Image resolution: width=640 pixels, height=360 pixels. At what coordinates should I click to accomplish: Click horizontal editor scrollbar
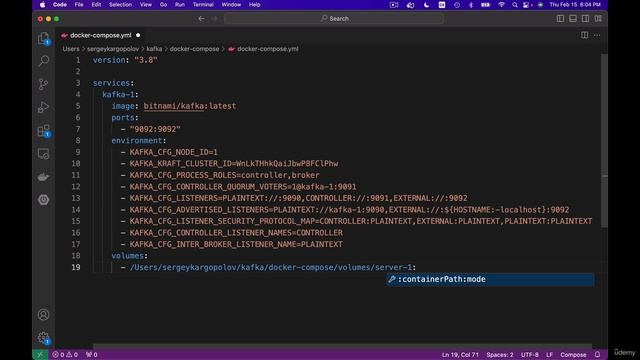click(342, 347)
